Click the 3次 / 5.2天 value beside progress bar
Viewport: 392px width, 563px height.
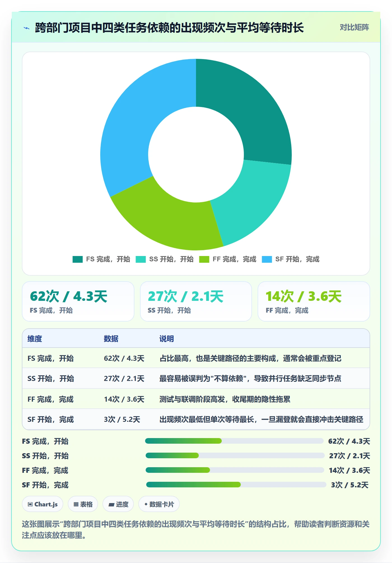click(350, 485)
